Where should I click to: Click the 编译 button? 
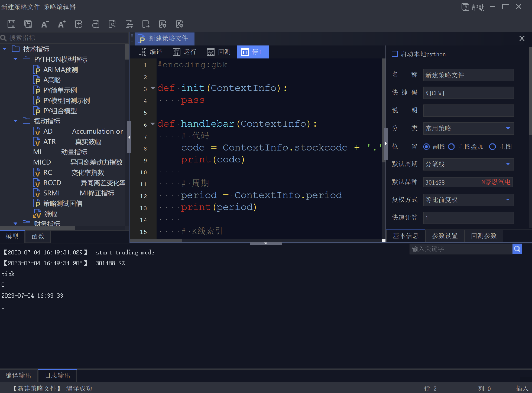(x=151, y=52)
